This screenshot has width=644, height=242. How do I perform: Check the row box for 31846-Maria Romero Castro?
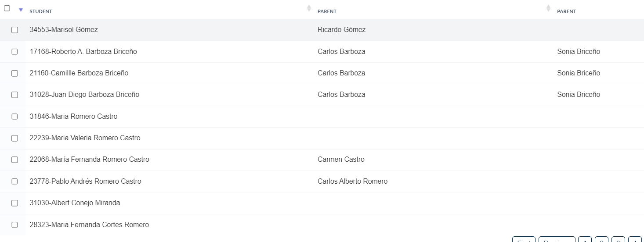coord(14,117)
